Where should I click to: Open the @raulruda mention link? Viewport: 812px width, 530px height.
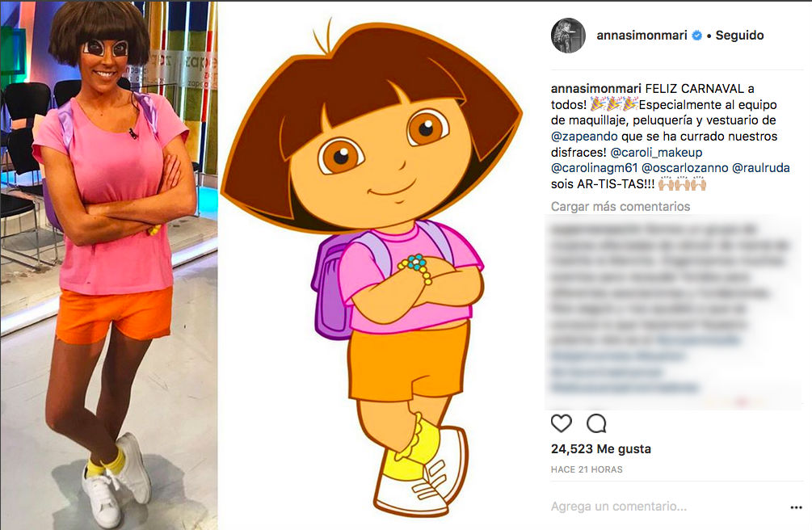click(x=761, y=168)
